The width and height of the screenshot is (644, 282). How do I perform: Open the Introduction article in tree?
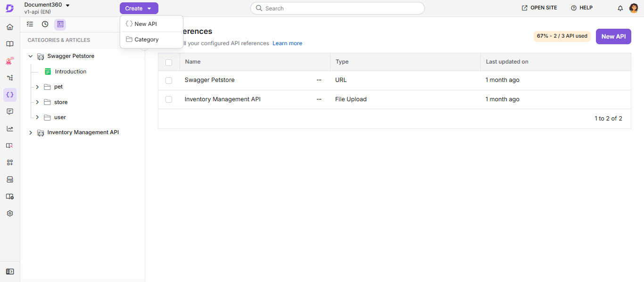tap(71, 72)
